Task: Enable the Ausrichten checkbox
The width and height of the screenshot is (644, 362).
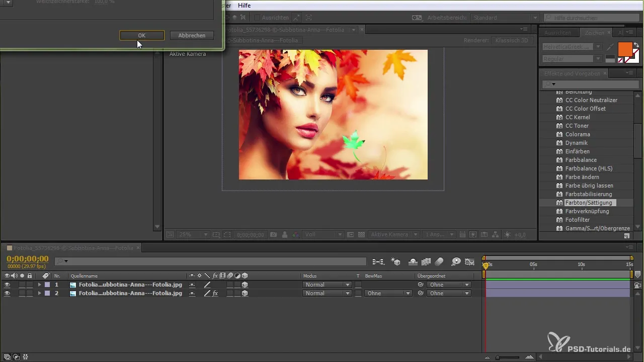Action: [x=257, y=18]
